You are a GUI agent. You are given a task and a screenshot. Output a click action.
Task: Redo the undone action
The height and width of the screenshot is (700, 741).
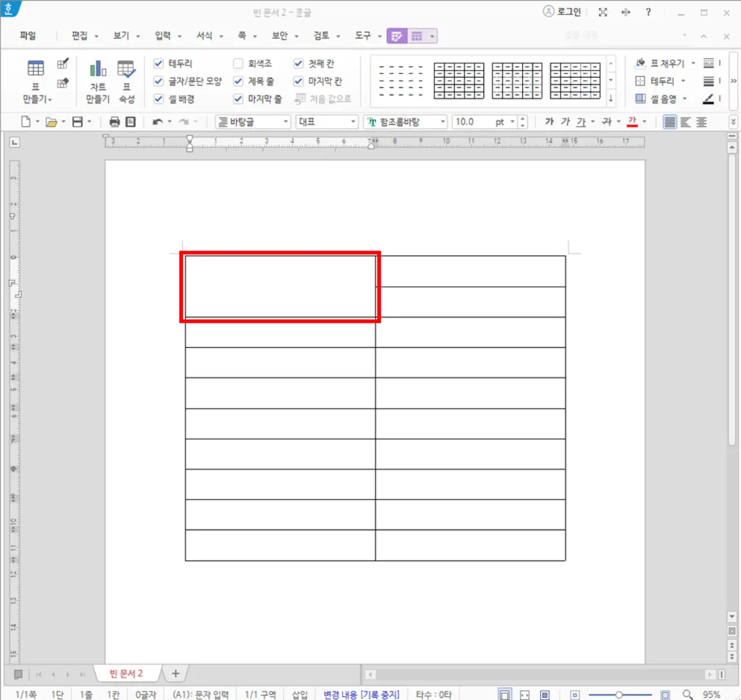[184, 121]
